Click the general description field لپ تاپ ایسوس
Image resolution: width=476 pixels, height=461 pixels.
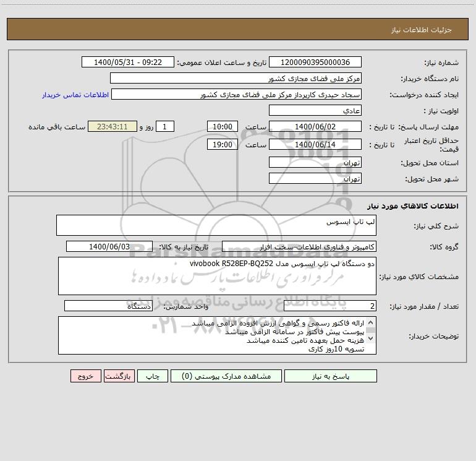216,225
